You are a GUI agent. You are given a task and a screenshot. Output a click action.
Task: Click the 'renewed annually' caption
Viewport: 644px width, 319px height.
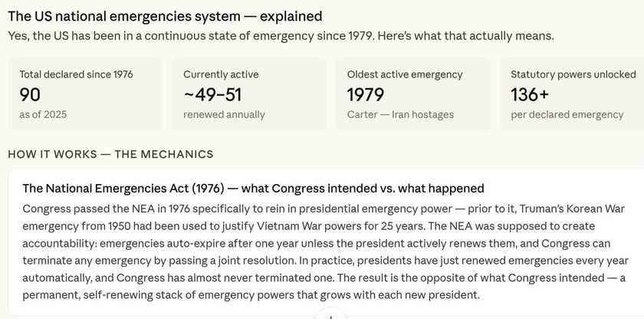[x=224, y=114]
